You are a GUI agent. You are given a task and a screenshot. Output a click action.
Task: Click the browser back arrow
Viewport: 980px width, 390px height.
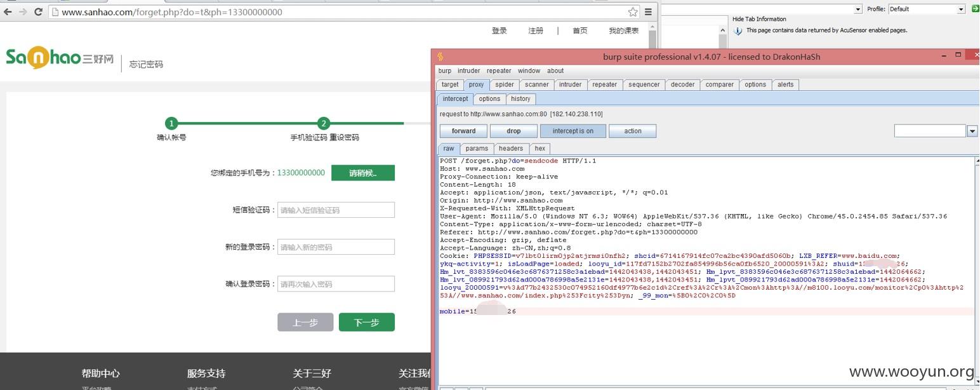tap(8, 12)
